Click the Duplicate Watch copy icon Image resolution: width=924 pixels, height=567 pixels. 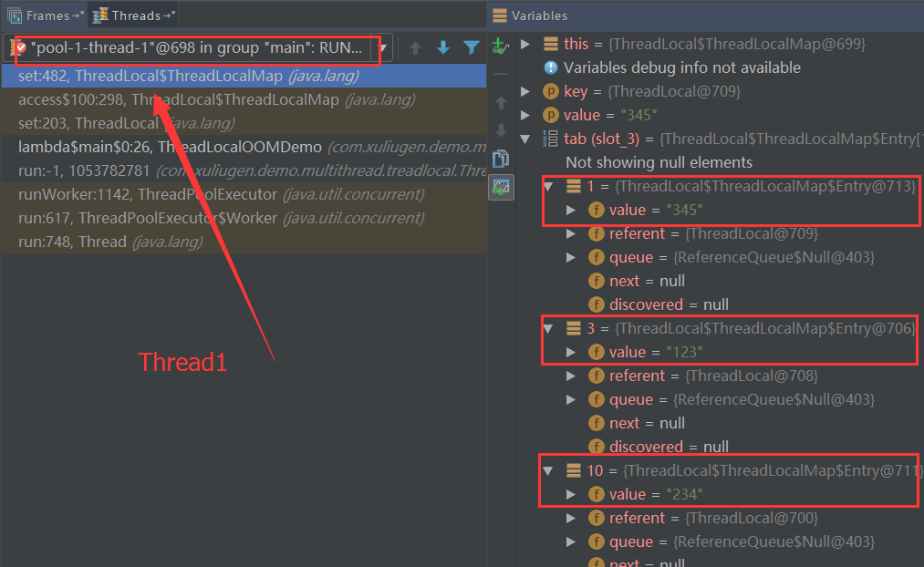500,159
